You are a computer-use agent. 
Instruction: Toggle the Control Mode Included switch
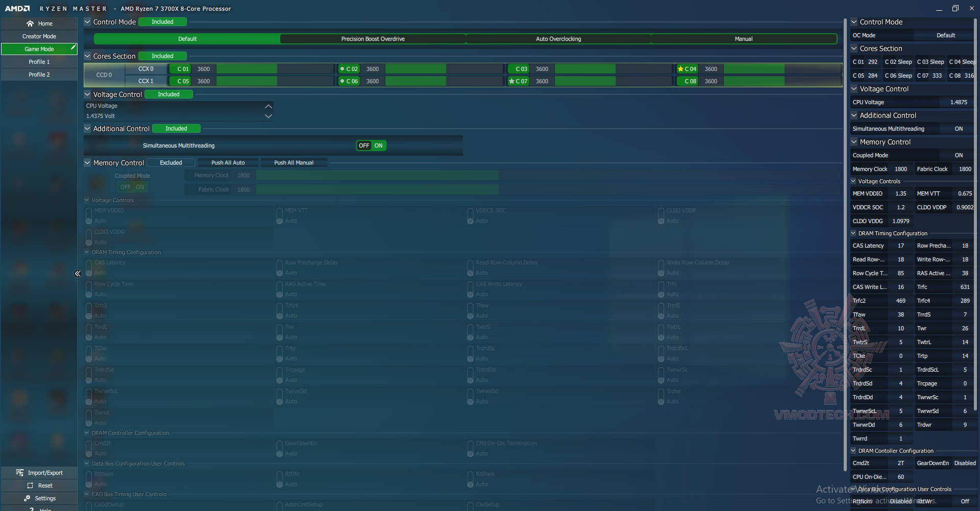click(x=162, y=22)
